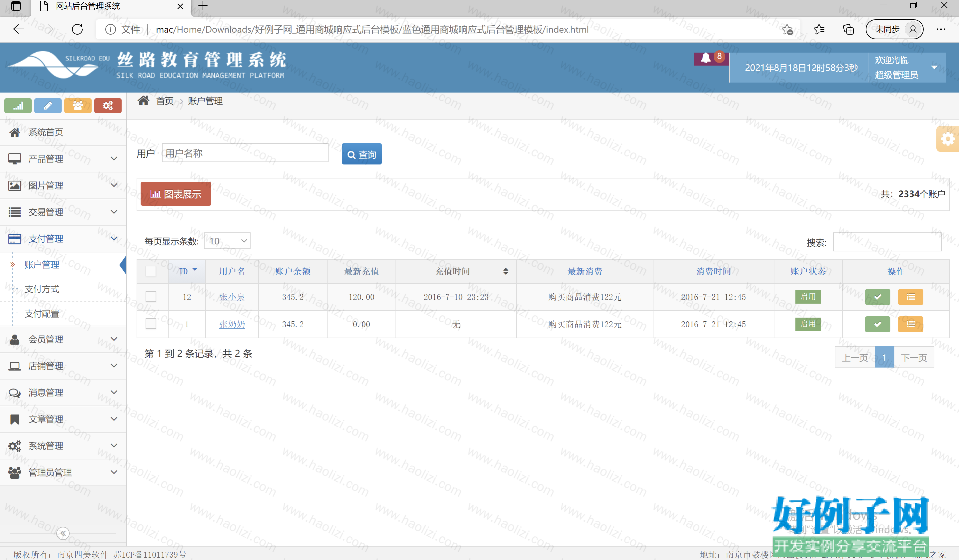Image resolution: width=959 pixels, height=560 pixels.
Task: Click orange list icon for 张奶奶 row
Action: (911, 324)
